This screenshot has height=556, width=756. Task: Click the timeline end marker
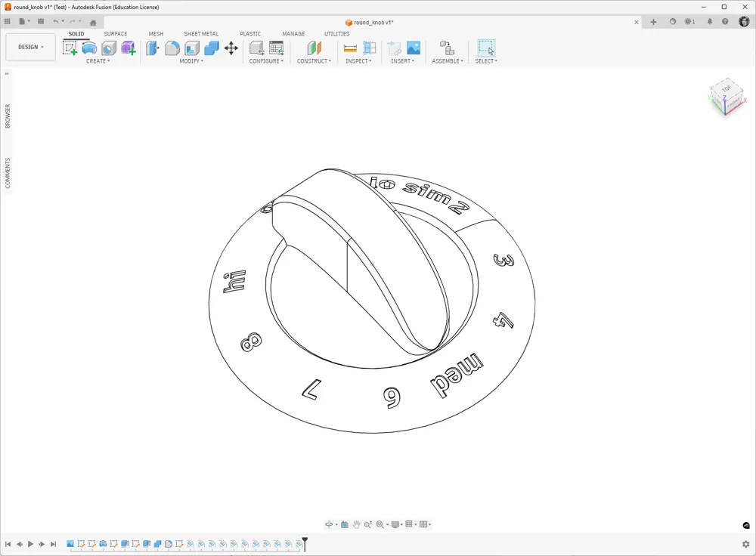click(x=305, y=543)
